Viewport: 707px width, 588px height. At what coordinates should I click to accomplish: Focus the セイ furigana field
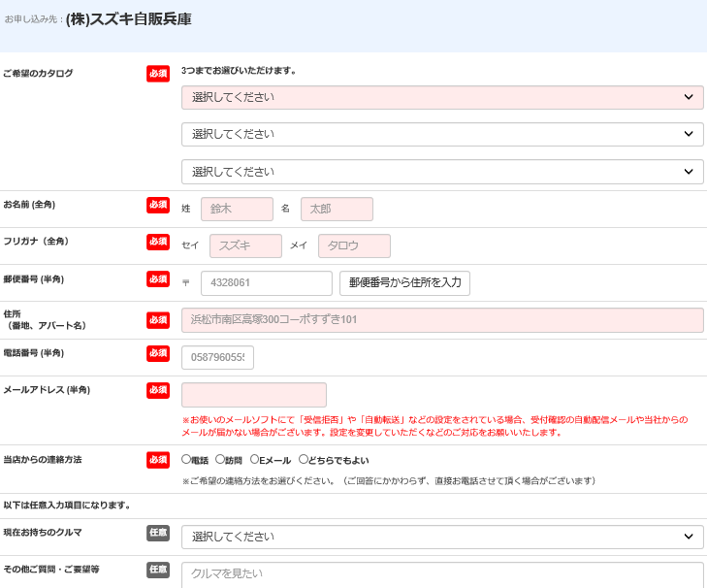[x=245, y=245]
